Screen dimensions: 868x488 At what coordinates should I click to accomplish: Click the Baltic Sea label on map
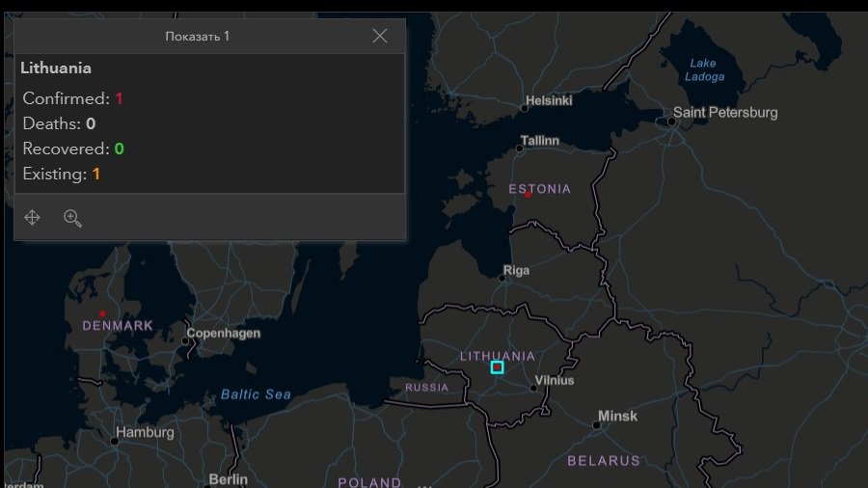[x=256, y=394]
